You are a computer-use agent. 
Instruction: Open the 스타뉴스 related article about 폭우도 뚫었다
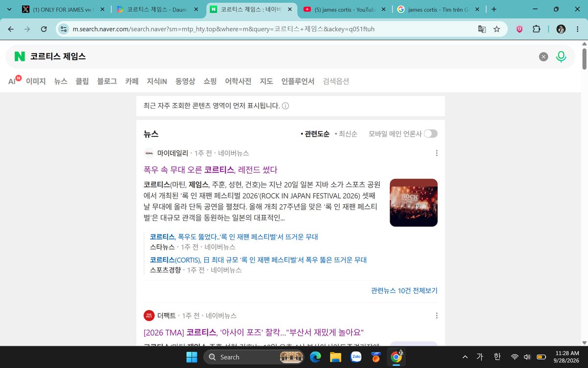(234, 237)
